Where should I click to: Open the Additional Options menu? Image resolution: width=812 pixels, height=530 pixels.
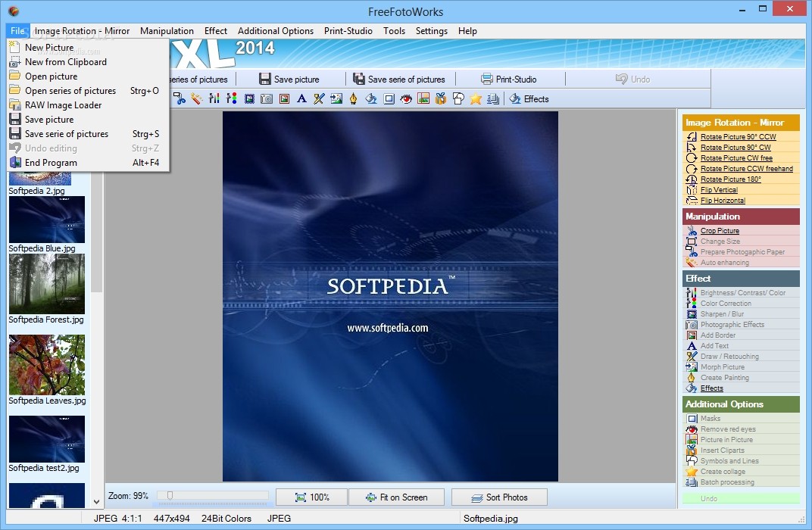coord(276,31)
